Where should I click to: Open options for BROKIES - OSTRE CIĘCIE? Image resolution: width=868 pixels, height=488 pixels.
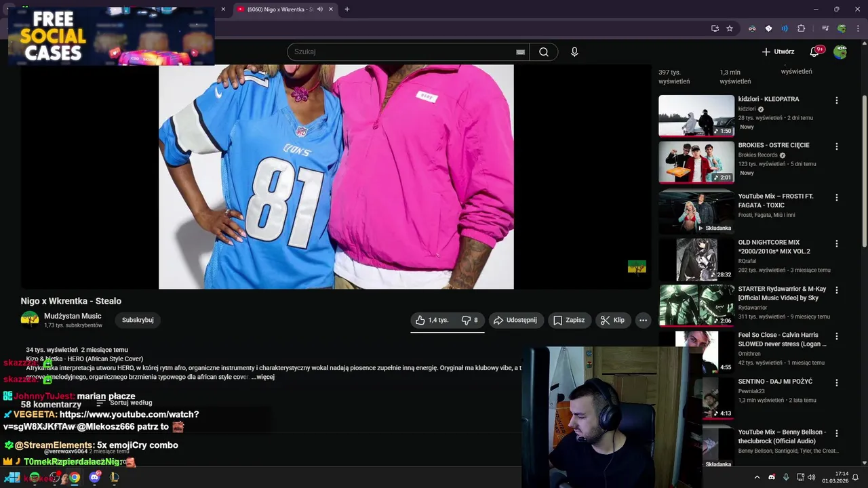point(836,146)
